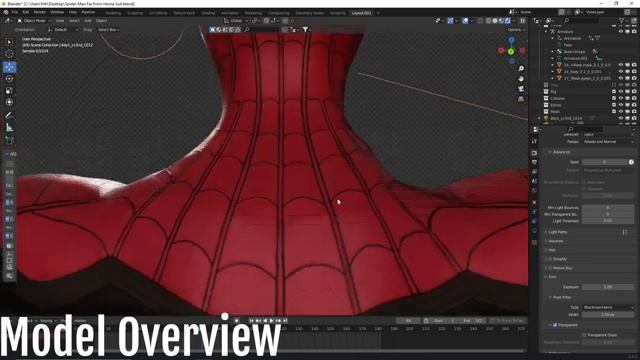Screen dimensions: 640x360
Task: Choose the Annotate pencil tool
Action: tap(9, 116)
